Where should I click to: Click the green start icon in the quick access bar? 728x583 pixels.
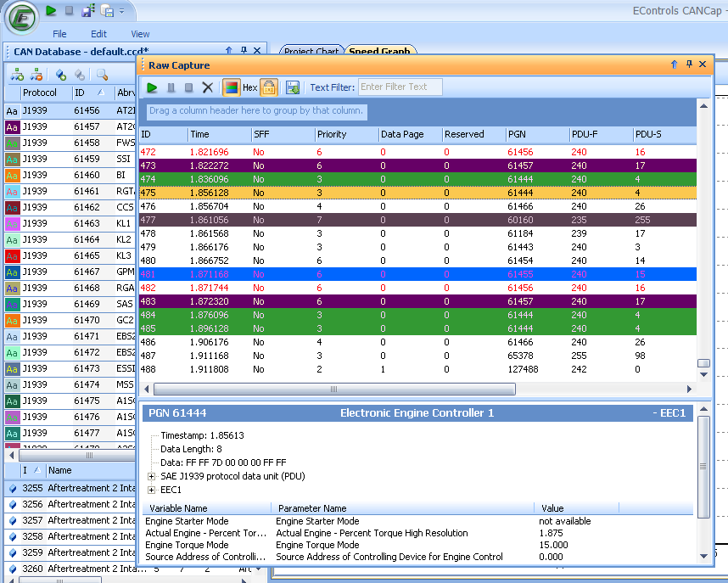click(x=52, y=10)
